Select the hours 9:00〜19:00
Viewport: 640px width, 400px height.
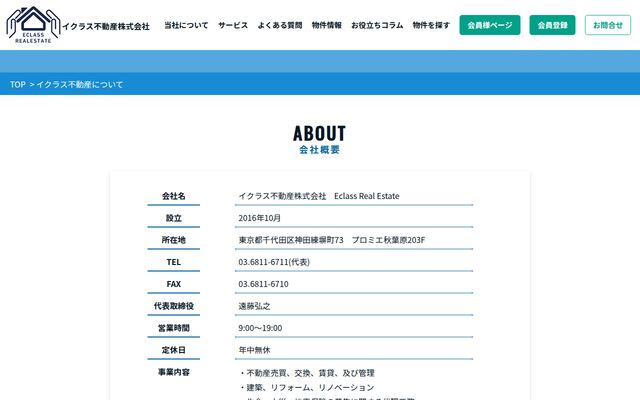(x=260, y=328)
